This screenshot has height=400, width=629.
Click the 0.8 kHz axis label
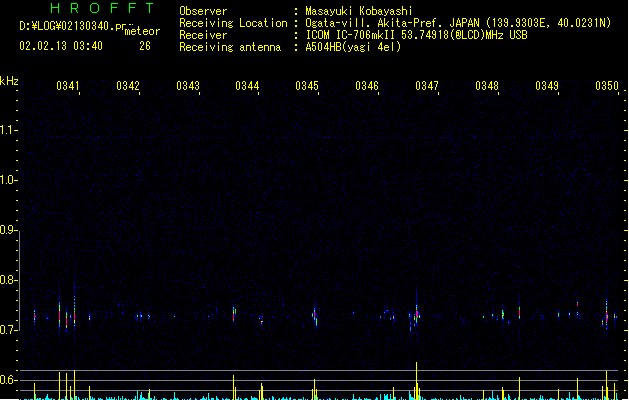coord(8,280)
